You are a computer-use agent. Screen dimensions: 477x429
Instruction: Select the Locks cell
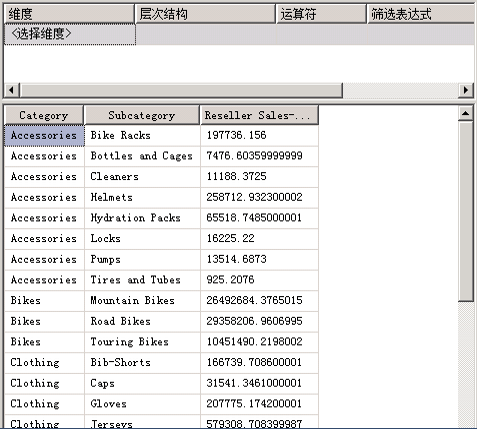point(142,239)
